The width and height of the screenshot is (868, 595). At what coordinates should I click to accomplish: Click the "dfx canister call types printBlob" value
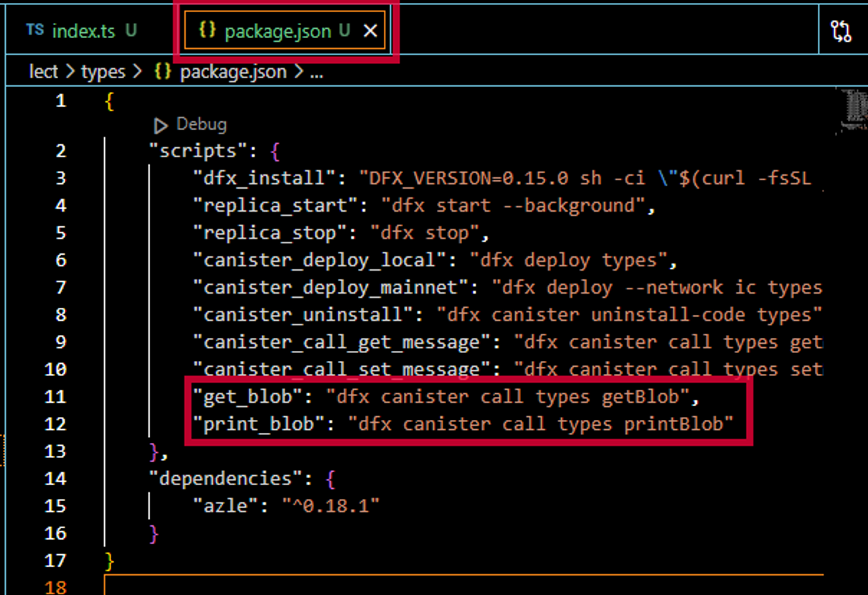click(541, 423)
